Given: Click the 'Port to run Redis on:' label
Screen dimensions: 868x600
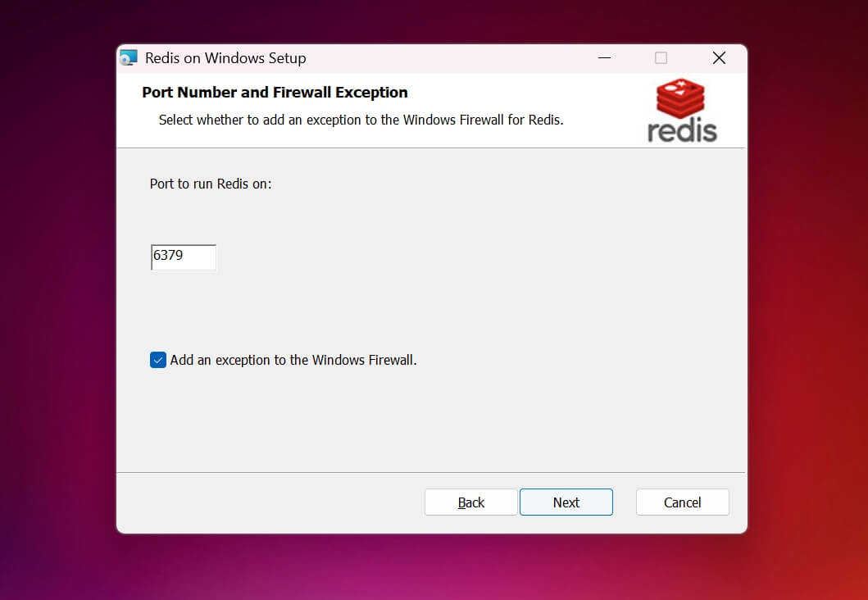Looking at the screenshot, I should coord(211,184).
